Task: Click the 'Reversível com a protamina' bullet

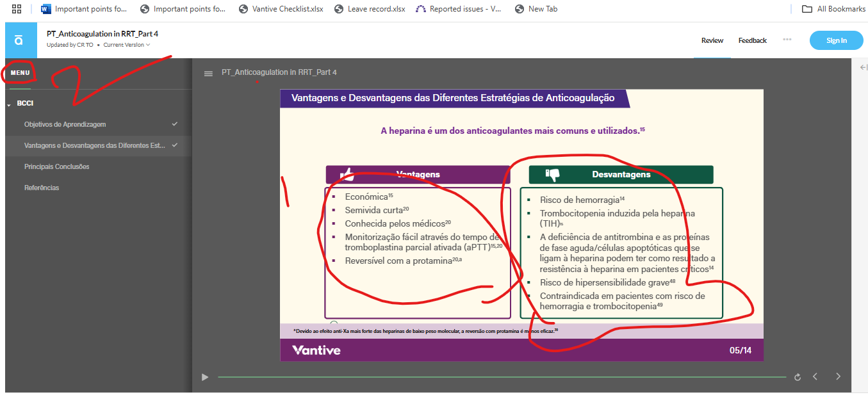Action: coord(404,261)
